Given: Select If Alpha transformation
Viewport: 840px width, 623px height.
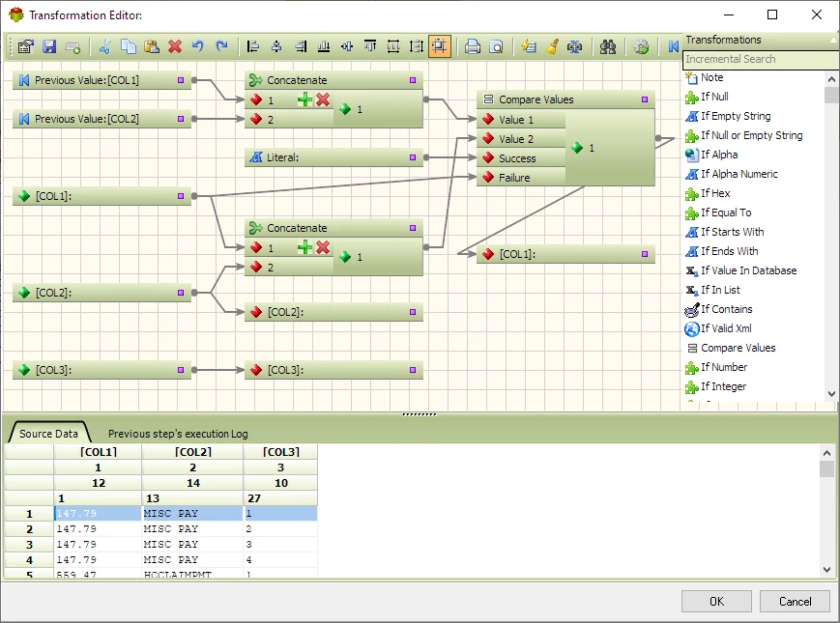Looking at the screenshot, I should pyautogui.click(x=719, y=155).
